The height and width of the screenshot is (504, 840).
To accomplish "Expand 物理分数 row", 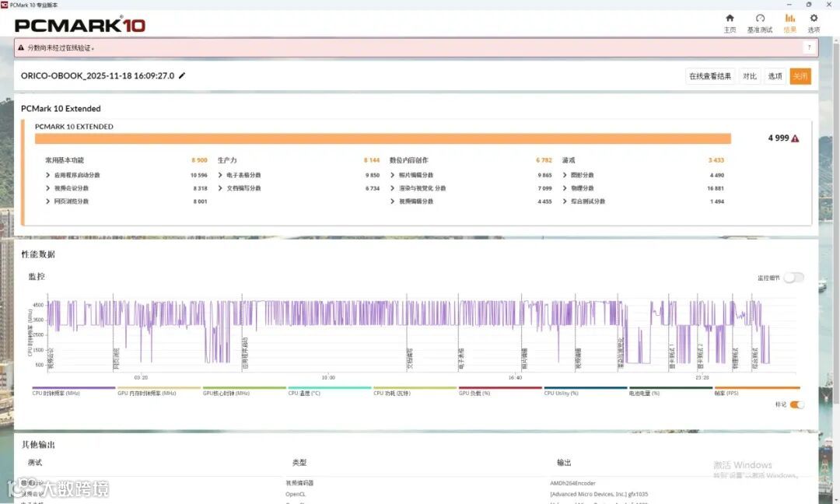I will [565, 188].
